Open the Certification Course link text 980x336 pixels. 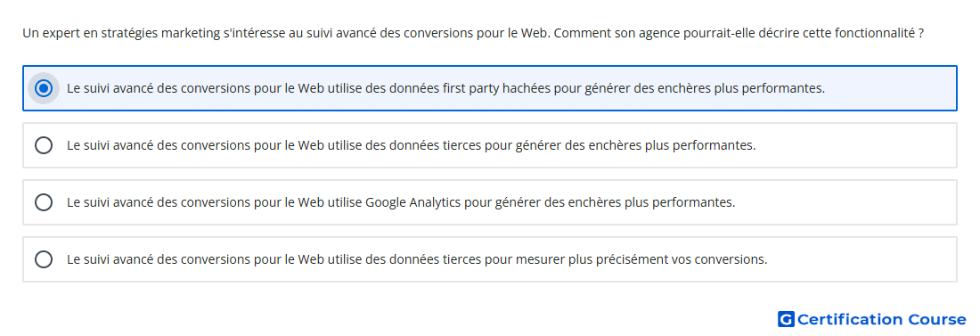pyautogui.click(x=881, y=320)
